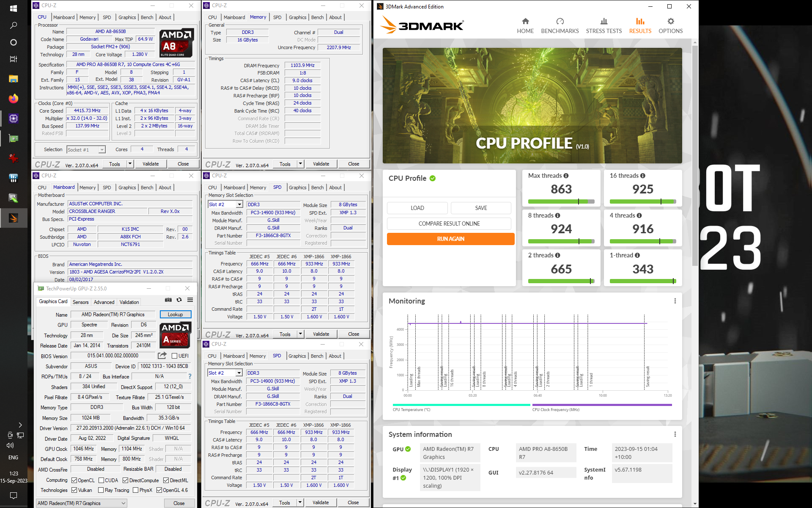This screenshot has height=508, width=812.
Task: Toggle DirectML checkbox in GPU-Z
Action: pos(166,480)
